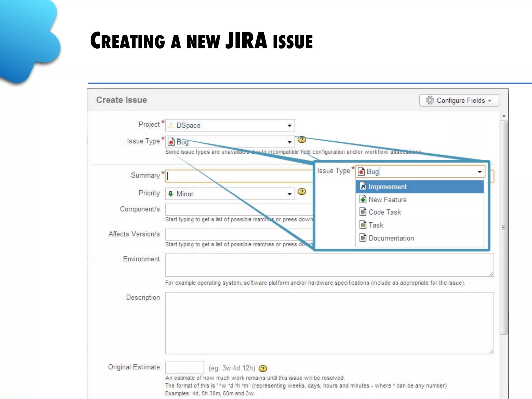Click the '(eg. 3w 4d 12h)' hint text
This screenshot has width=532, height=399.
click(232, 368)
